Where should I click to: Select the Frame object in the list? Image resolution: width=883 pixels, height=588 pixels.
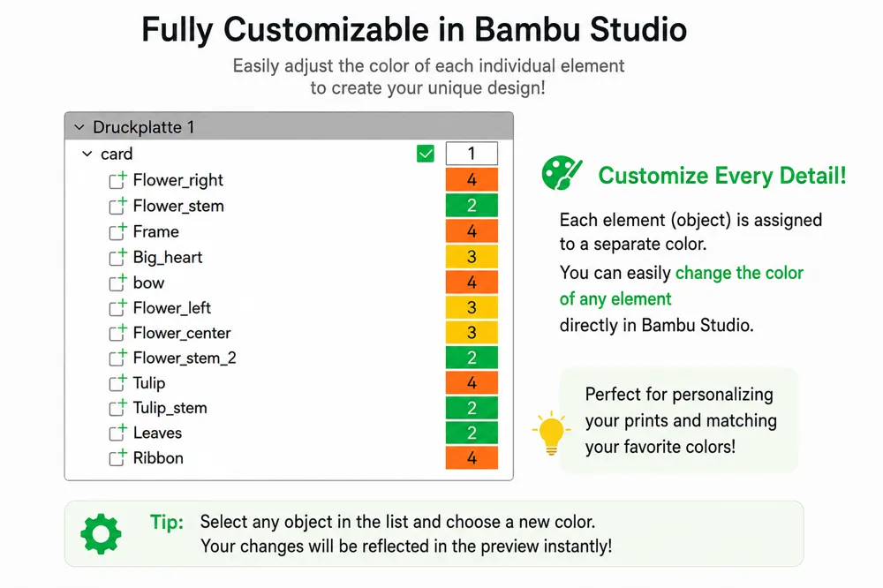click(155, 231)
